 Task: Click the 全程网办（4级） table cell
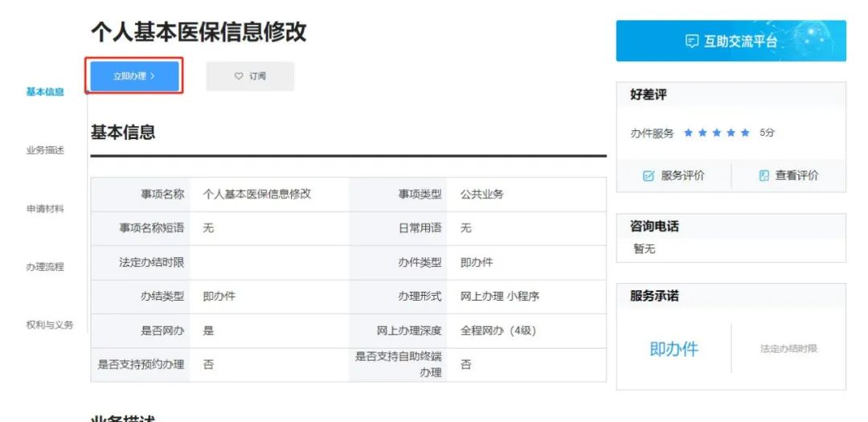click(497, 330)
